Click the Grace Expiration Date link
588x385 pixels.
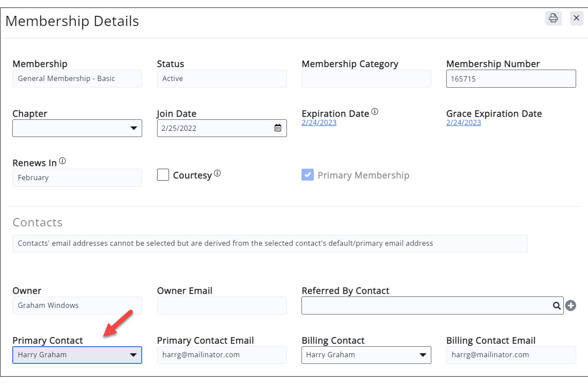[463, 122]
